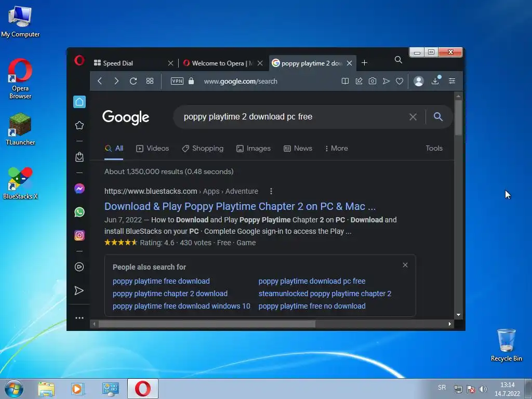Open WhatsApp in the sidebar
The height and width of the screenshot is (399, 532).
pos(79,212)
